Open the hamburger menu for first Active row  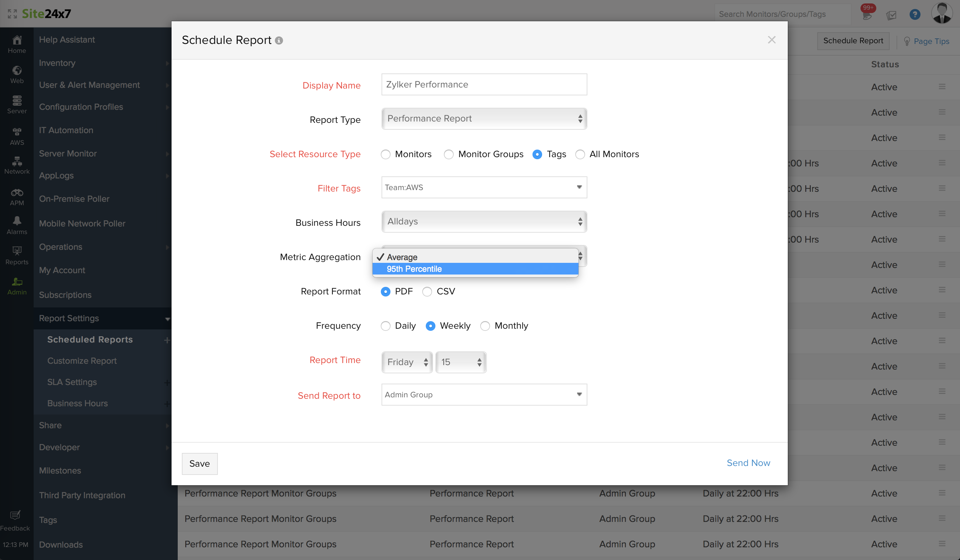point(942,86)
